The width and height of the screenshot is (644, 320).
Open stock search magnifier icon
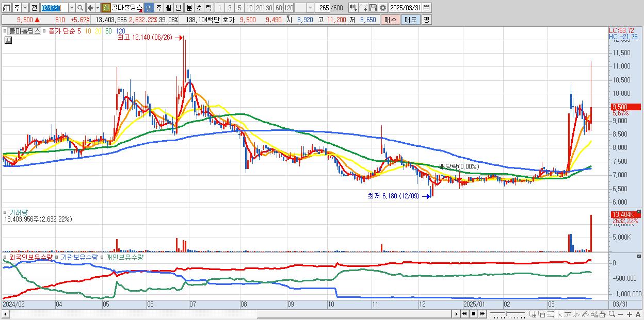(x=80, y=8)
